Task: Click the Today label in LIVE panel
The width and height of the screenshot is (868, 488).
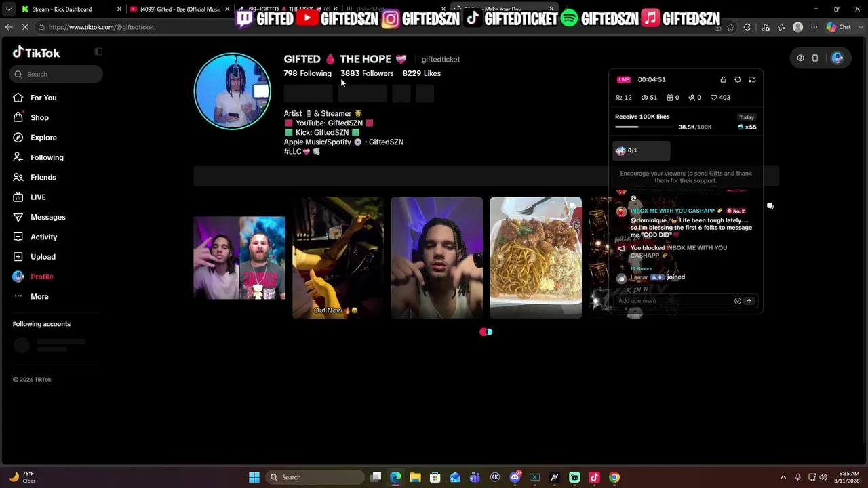Action: (x=747, y=117)
